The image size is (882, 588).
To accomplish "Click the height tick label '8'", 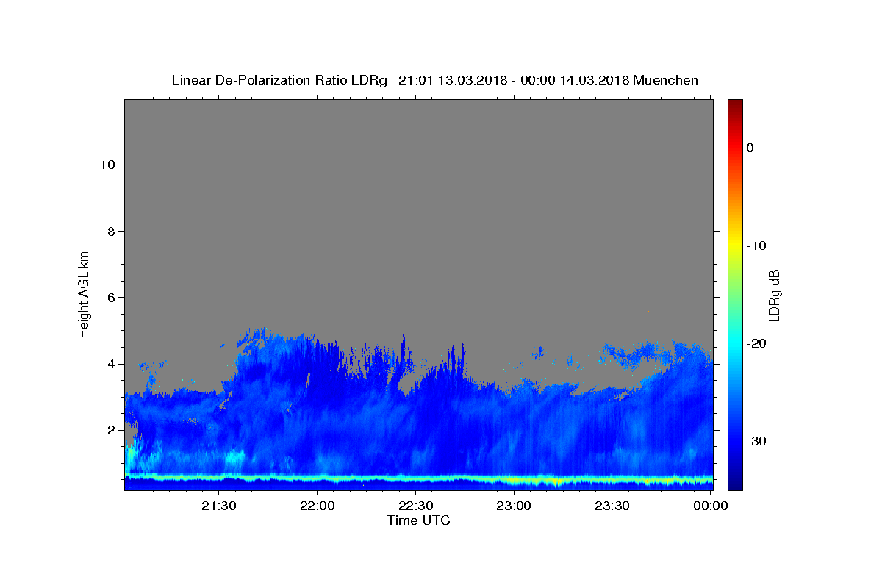I will pos(111,231).
